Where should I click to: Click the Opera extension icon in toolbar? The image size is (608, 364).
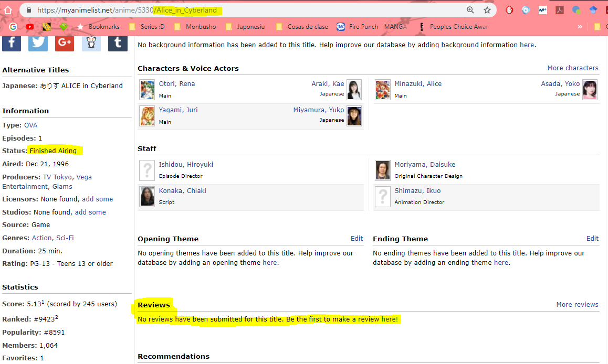509,10
